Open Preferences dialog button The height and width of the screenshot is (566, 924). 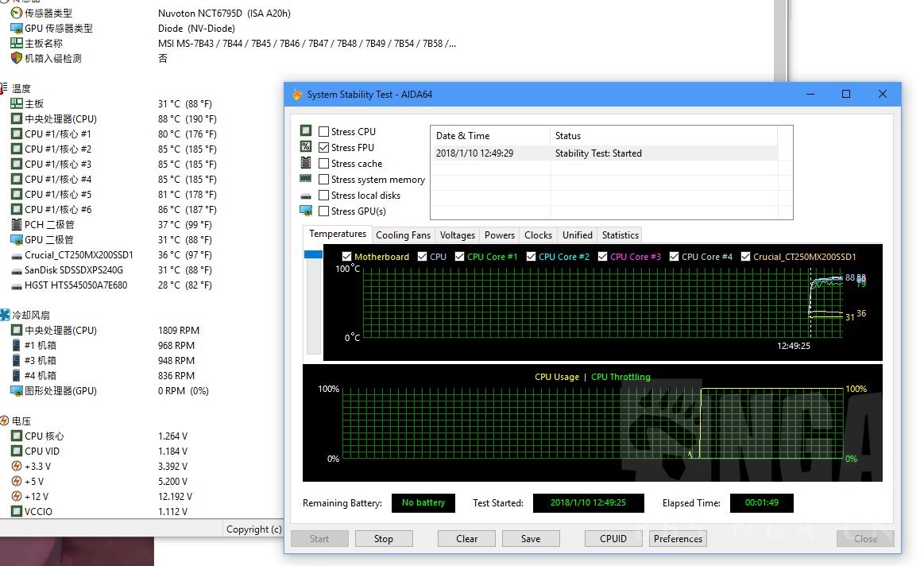[678, 539]
